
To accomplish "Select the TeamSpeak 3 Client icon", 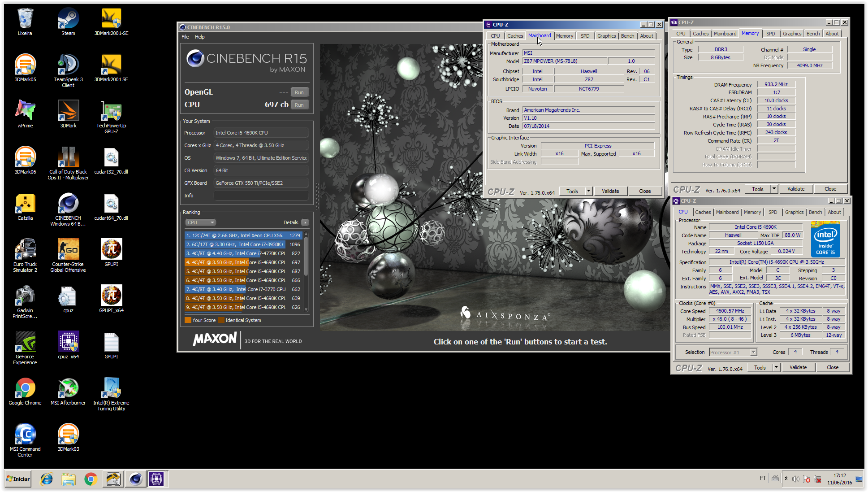I will tap(68, 71).
